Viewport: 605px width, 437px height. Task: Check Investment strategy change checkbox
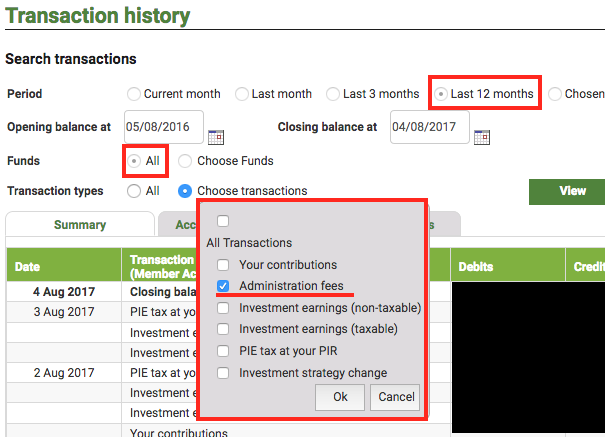click(223, 373)
